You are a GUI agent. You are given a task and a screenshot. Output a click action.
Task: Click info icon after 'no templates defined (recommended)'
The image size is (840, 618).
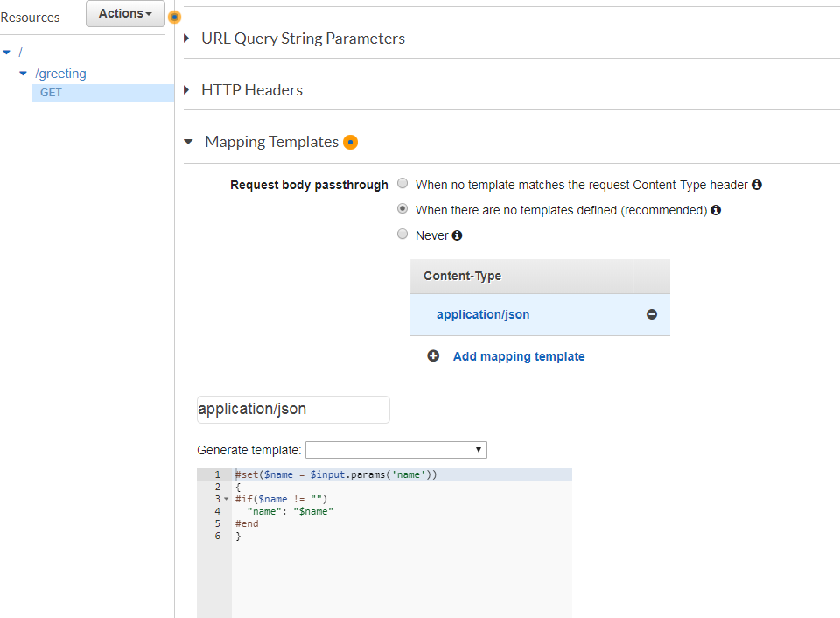pyautogui.click(x=716, y=210)
